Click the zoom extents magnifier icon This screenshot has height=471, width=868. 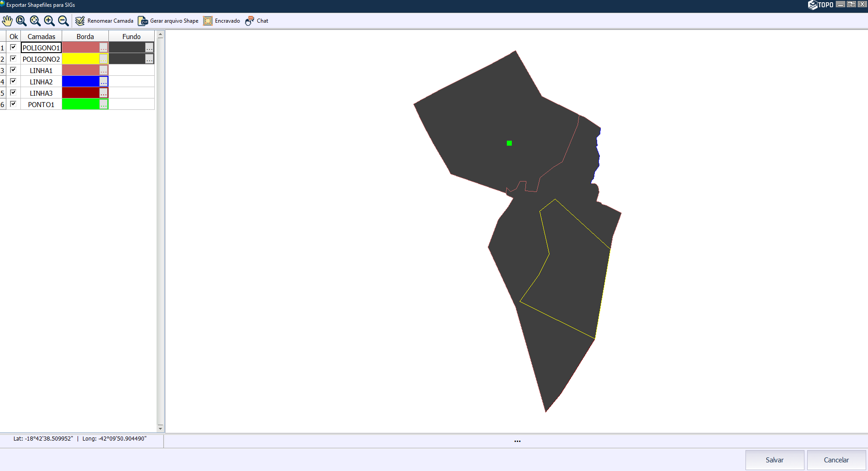pyautogui.click(x=35, y=21)
